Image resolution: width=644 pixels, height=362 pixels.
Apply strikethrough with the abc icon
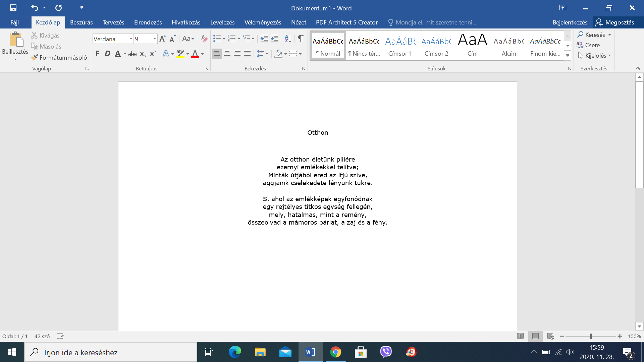click(x=132, y=54)
